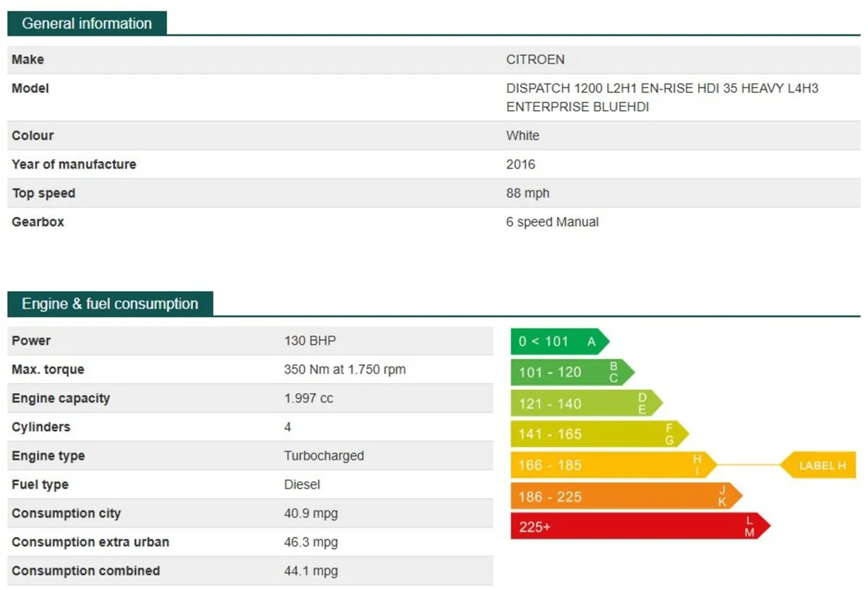868x590 pixels.
Task: Click the green 0 < 101 A emission band
Action: point(560,342)
